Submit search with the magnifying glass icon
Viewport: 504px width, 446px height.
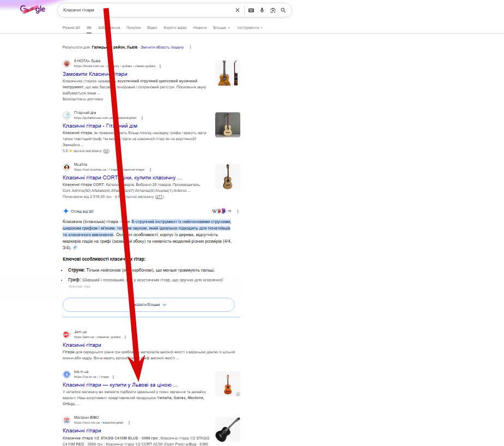point(283,10)
